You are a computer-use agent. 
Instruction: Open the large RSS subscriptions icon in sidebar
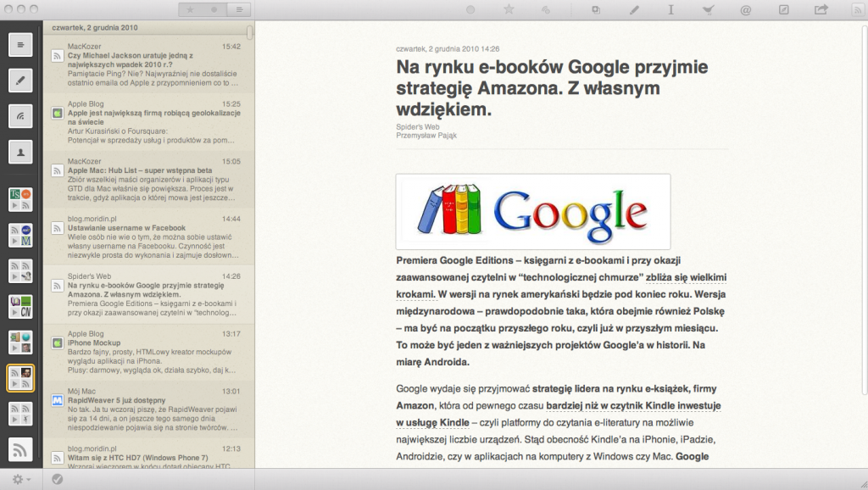click(20, 449)
